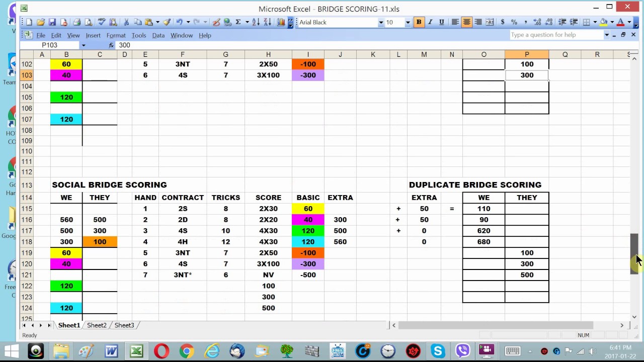Click the 'Type a question for help' box
This screenshot has width=644, height=362.
[x=555, y=35]
